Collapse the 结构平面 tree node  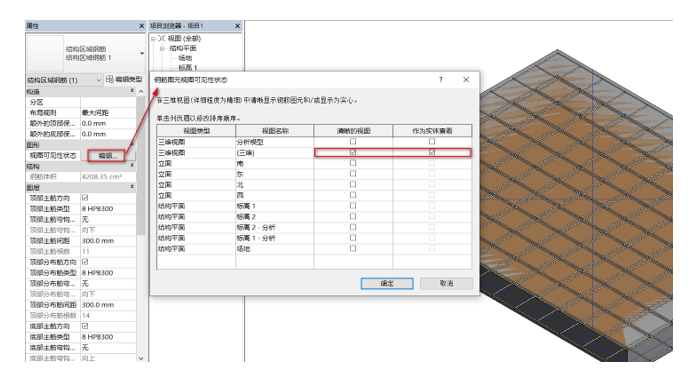162,48
